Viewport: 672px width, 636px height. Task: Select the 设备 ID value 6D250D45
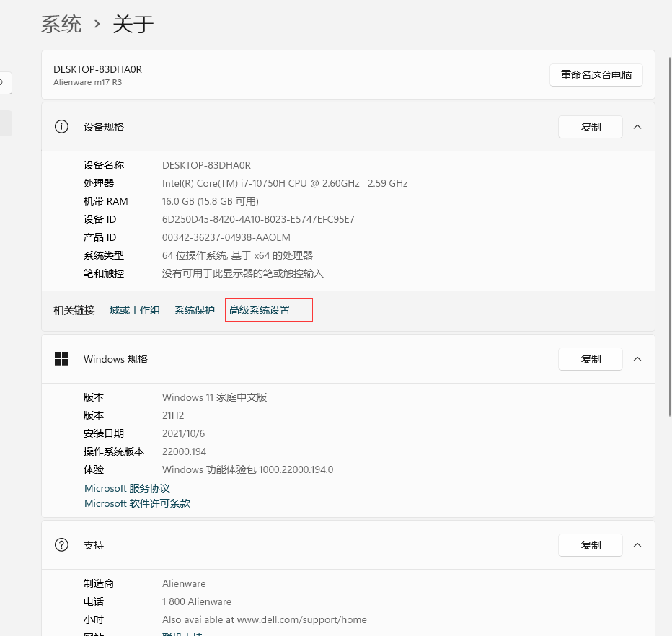coord(258,219)
